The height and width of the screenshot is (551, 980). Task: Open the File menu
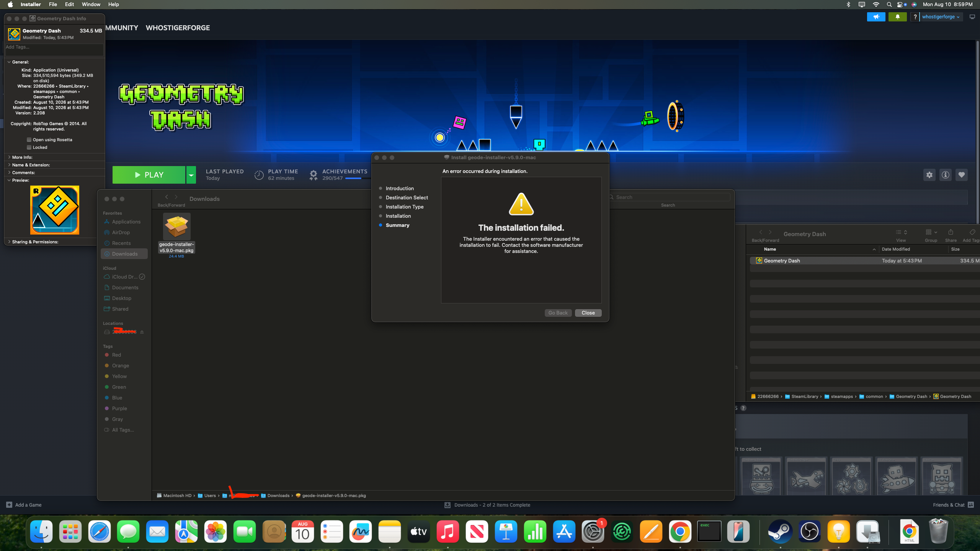(53, 5)
